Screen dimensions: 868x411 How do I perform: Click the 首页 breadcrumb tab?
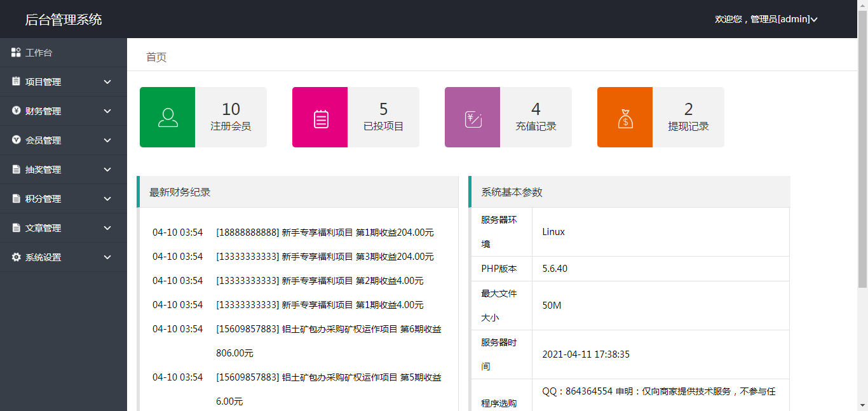[x=156, y=57]
